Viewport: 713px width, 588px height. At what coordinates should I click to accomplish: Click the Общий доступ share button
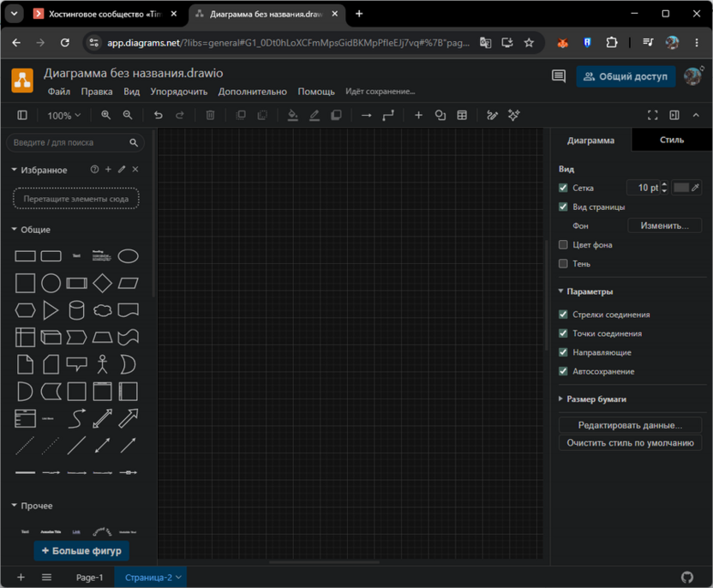pos(626,76)
